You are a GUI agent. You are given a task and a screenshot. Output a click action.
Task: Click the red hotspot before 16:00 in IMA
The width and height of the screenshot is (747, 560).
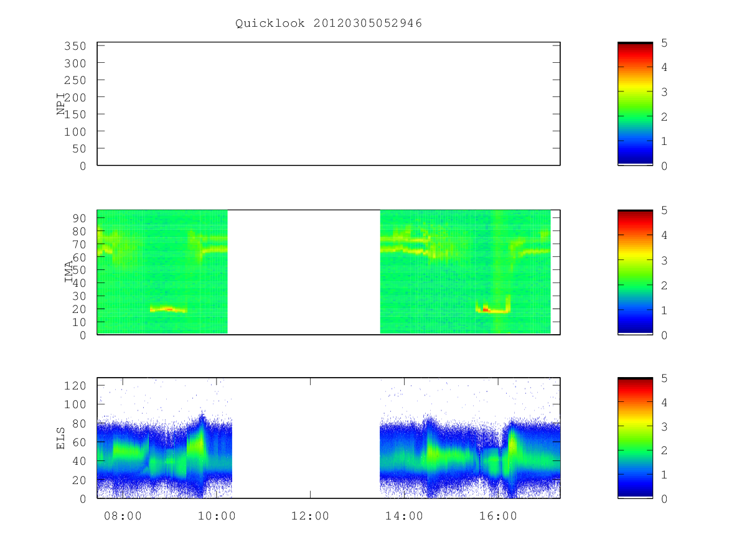click(486, 309)
